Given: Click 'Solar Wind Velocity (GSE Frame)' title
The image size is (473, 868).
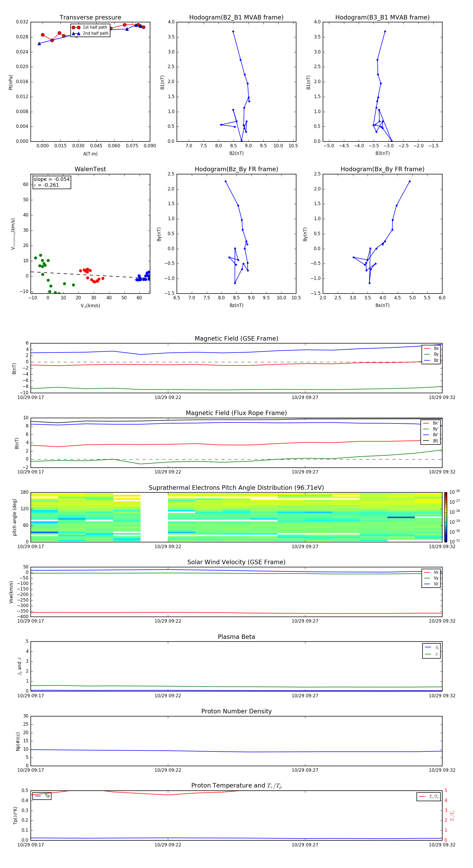Looking at the screenshot, I should tap(236, 562).
